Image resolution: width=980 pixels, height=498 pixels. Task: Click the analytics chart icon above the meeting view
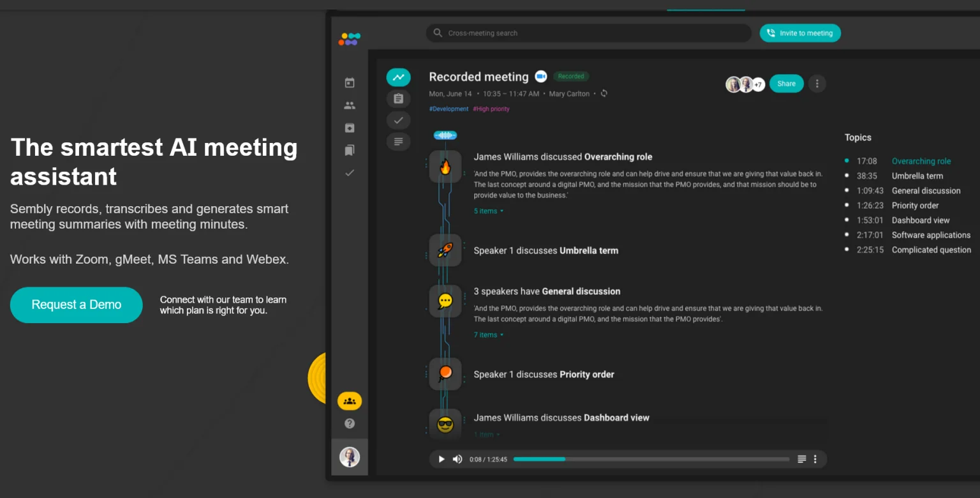pos(398,77)
